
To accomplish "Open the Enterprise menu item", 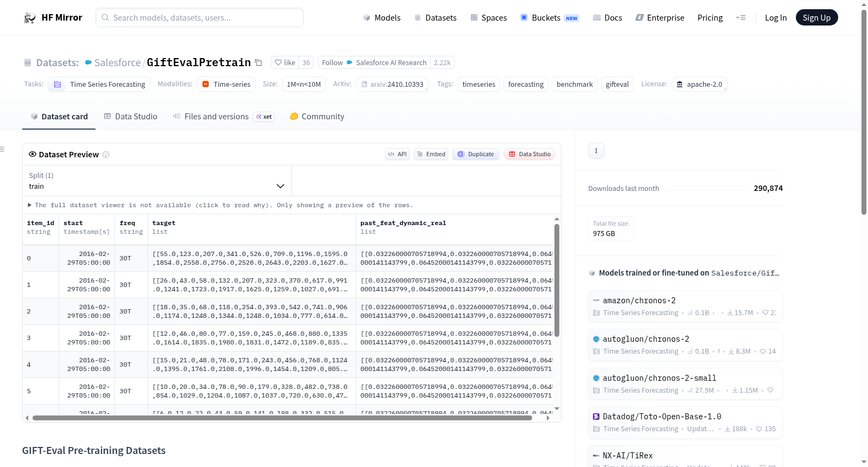I will click(x=660, y=18).
